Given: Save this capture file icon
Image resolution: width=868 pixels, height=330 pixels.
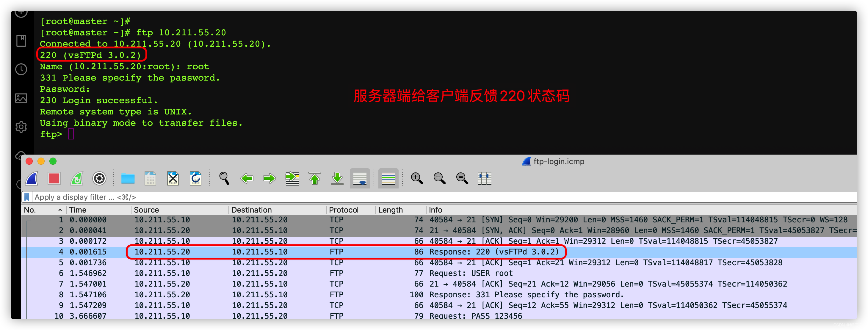Looking at the screenshot, I should (x=150, y=178).
